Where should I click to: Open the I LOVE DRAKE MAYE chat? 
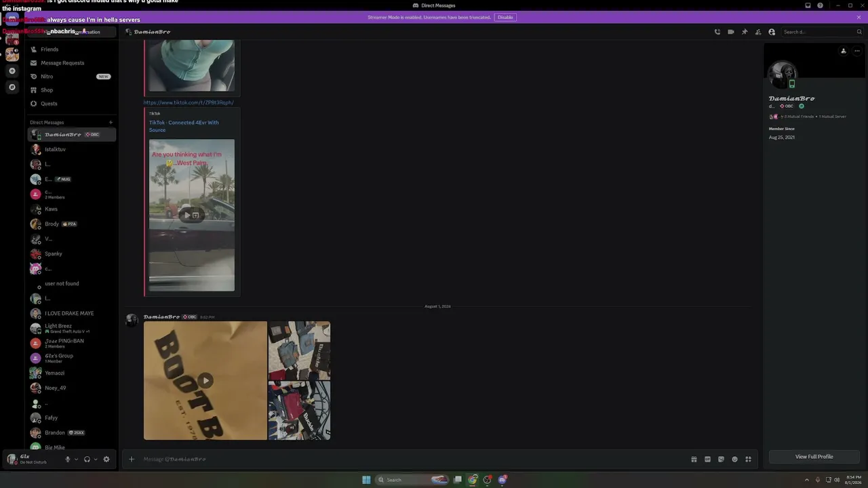[71, 313]
